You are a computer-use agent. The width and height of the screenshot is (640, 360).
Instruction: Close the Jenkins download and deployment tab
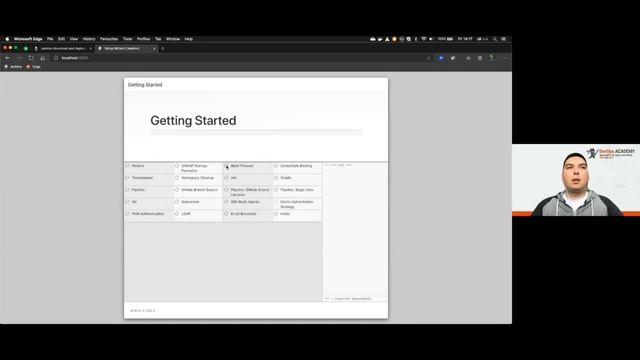[90, 49]
